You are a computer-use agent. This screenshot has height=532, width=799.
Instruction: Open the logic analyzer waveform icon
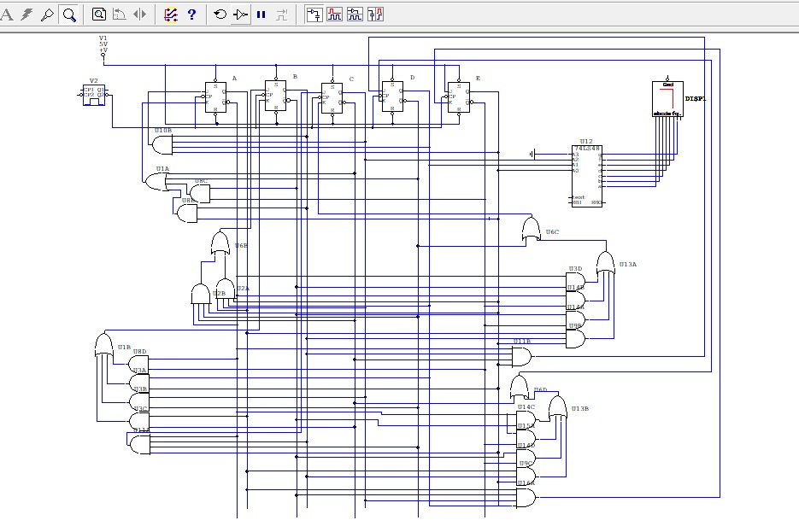pos(335,14)
